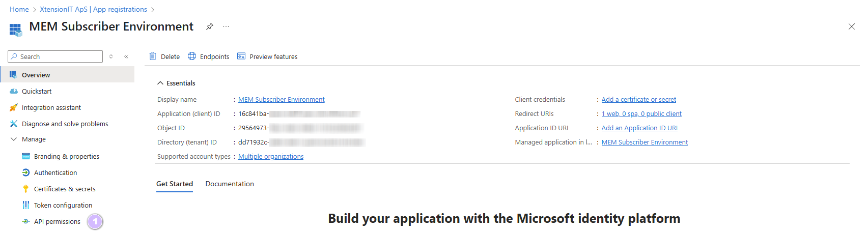
Task: Open Diagnose and solve problems
Action: click(x=65, y=124)
